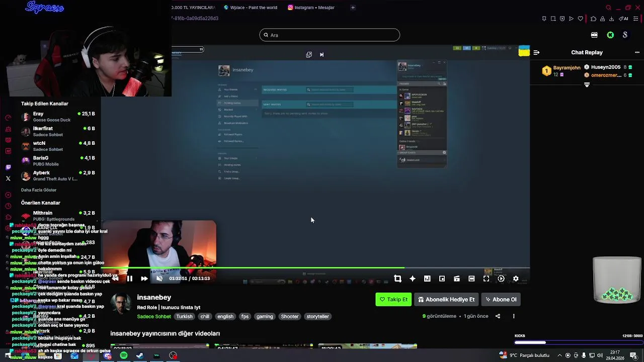The height and width of the screenshot is (362, 644).
Task: Open Ayberk's channel in followed list
Action: click(58, 175)
